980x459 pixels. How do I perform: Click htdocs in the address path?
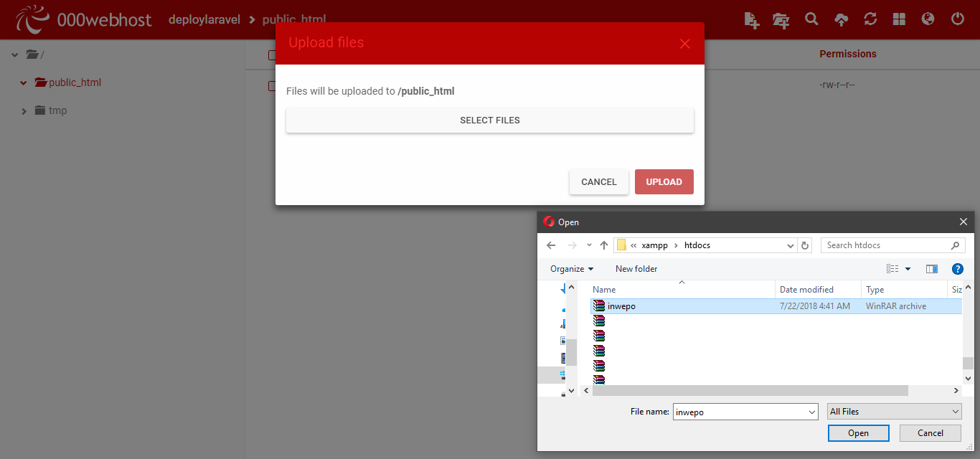click(x=697, y=245)
